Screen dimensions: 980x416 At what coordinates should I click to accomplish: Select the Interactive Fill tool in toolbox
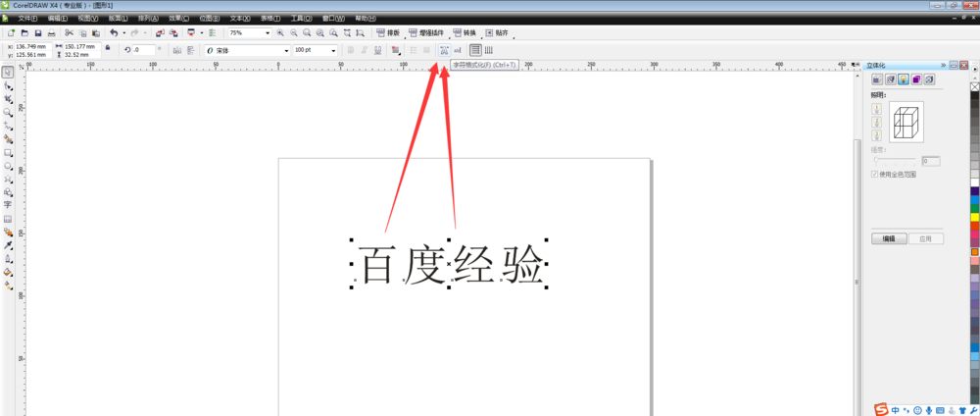(8, 285)
